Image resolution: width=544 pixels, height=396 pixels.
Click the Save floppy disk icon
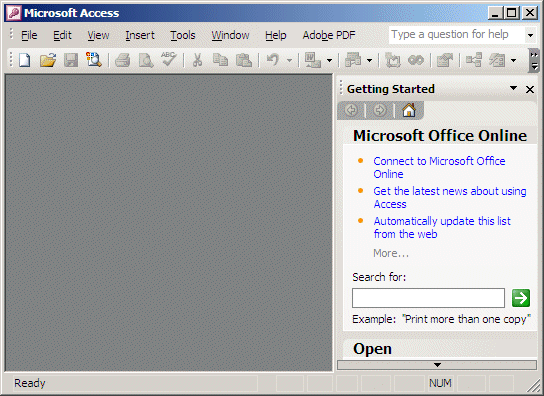pyautogui.click(x=71, y=60)
